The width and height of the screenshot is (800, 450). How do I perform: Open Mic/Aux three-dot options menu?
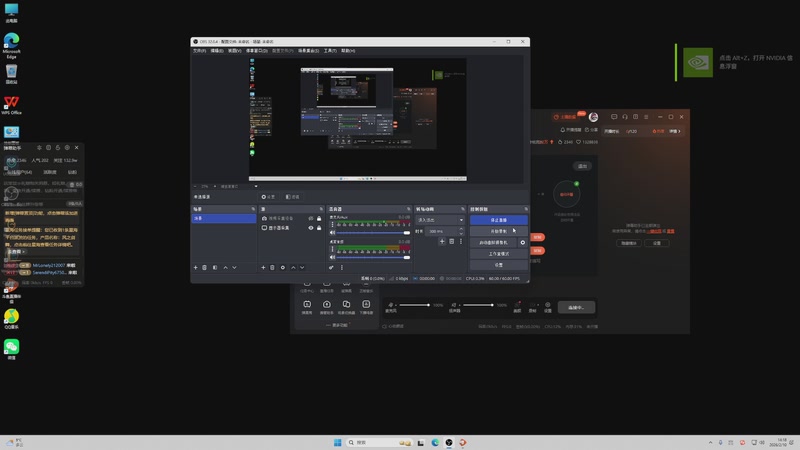tap(333, 224)
